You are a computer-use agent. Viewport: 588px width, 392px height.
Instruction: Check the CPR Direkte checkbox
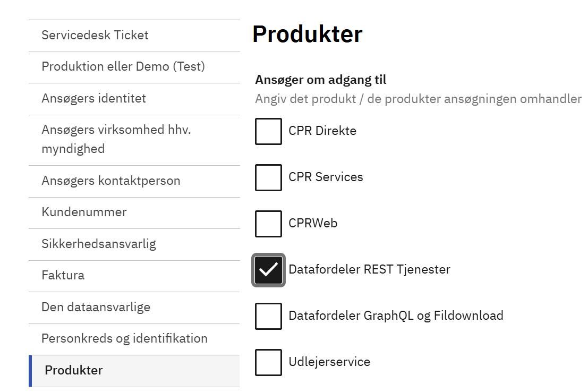[268, 131]
